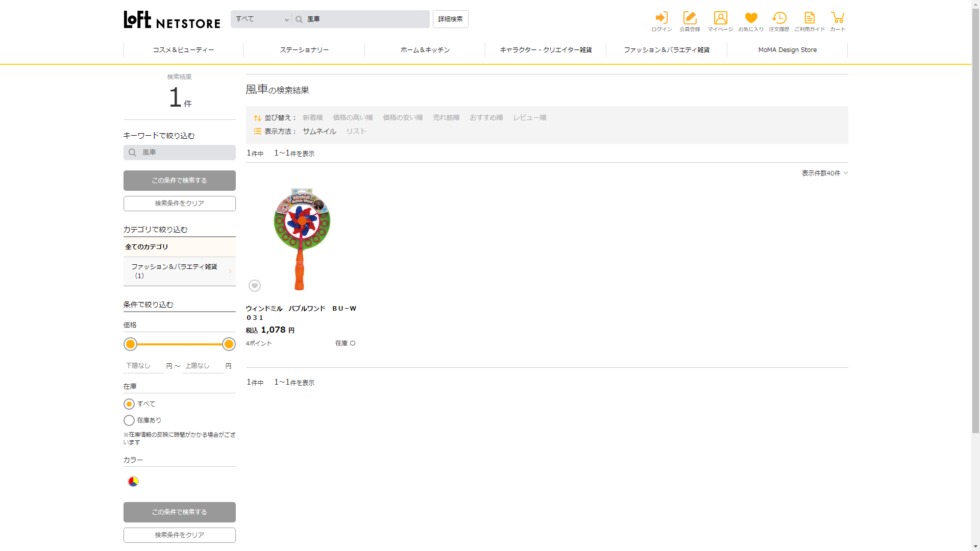Add windmill bubble wand to favorites
The width and height of the screenshot is (980, 551).
click(255, 286)
